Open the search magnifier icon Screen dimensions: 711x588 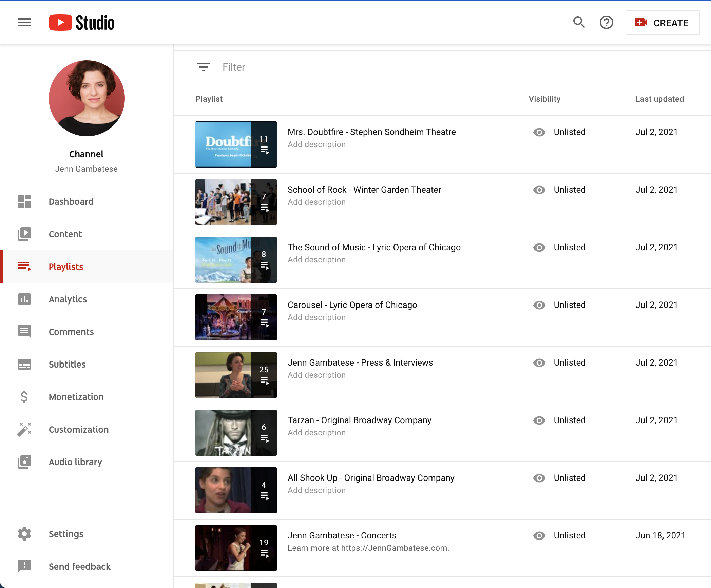579,23
